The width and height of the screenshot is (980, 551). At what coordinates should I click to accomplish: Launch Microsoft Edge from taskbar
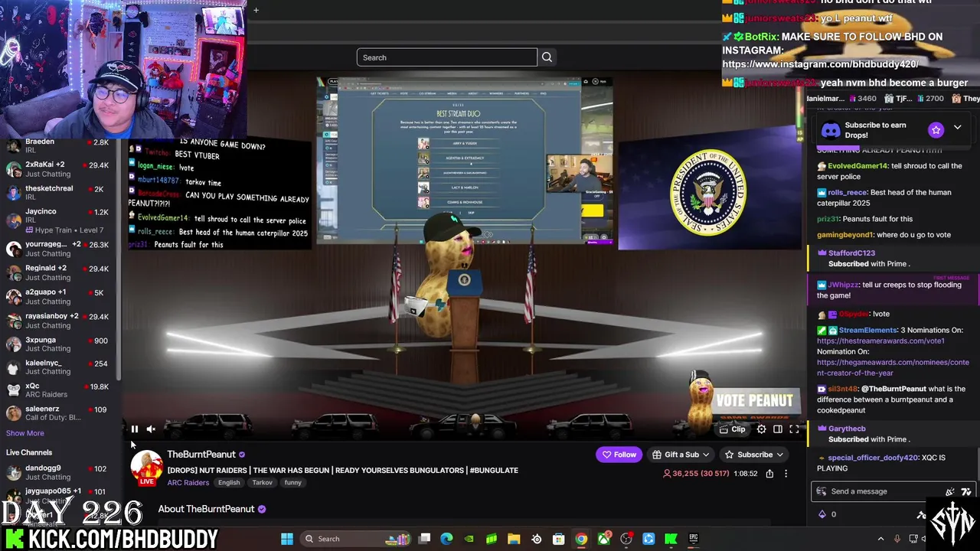tap(447, 539)
